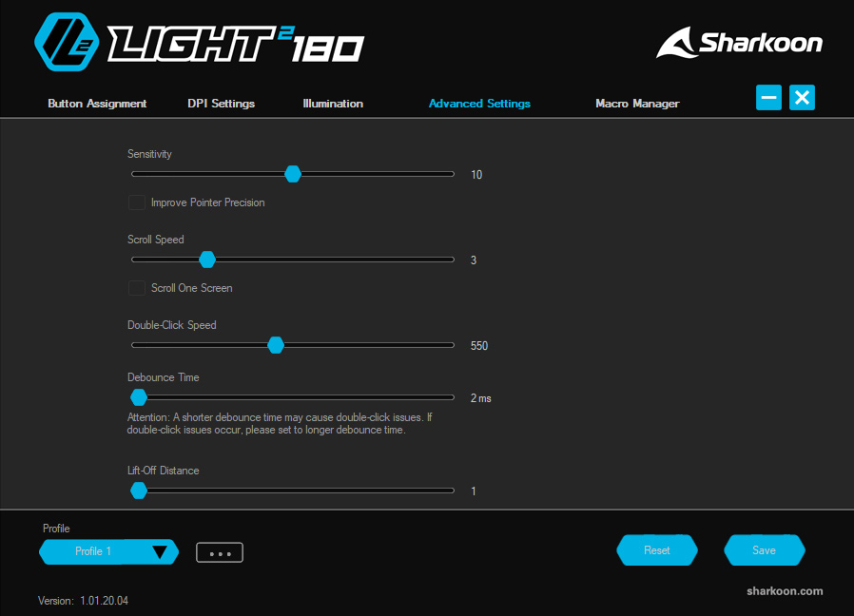Click the version number 1.01.20.04
This screenshot has height=616, width=854.
pos(104,601)
